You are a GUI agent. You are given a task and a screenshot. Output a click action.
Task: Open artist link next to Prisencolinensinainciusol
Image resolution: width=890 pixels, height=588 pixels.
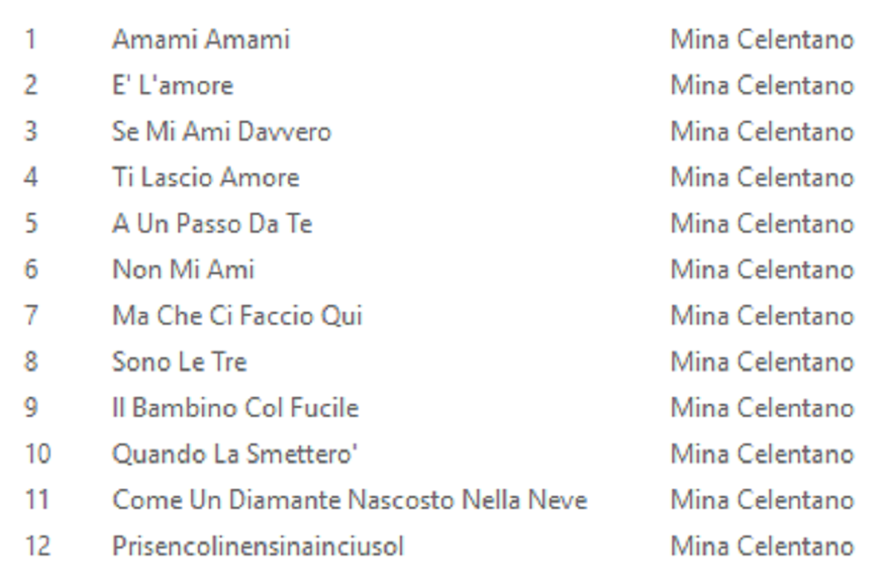point(761,546)
